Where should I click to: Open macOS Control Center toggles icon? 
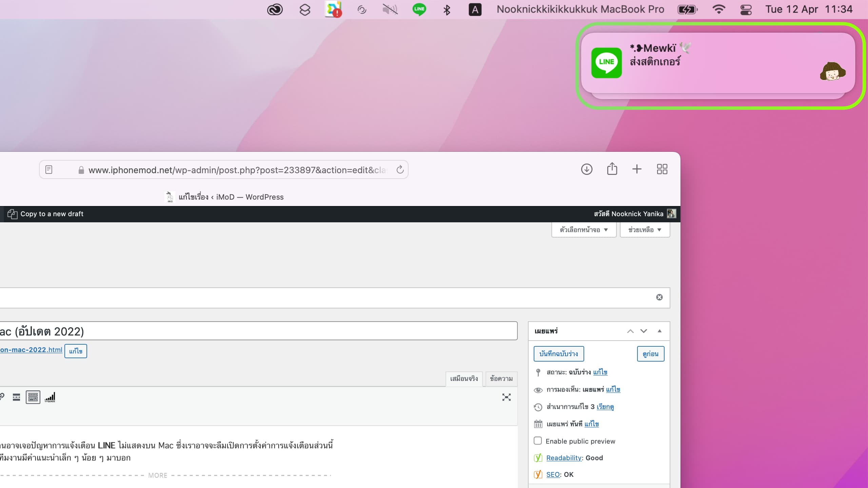(x=746, y=9)
